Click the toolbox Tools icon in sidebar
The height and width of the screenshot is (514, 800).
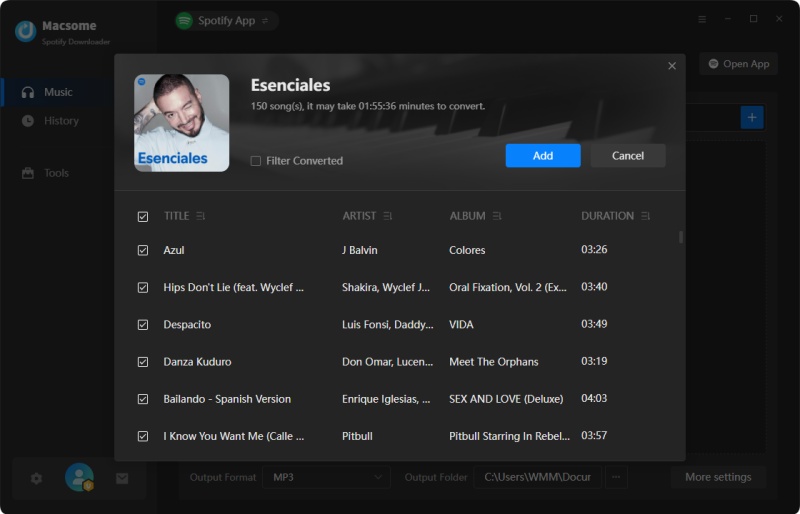pyautogui.click(x=28, y=173)
